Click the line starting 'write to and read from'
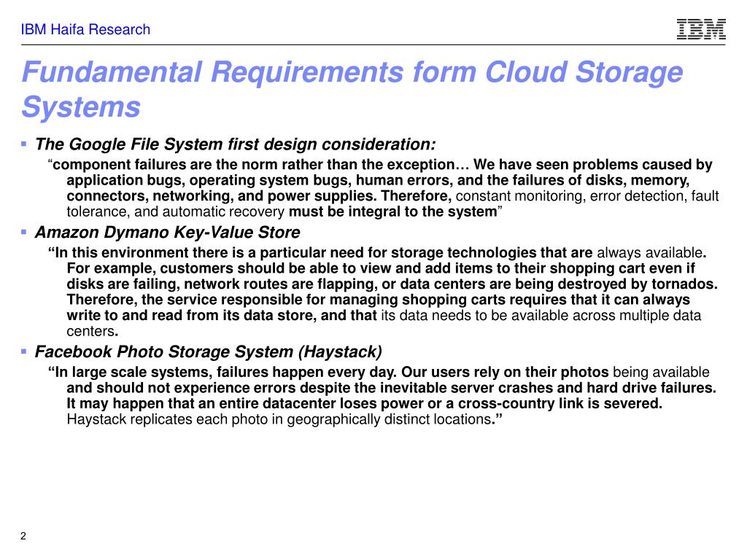This screenshot has width=747, height=560. tap(384, 316)
